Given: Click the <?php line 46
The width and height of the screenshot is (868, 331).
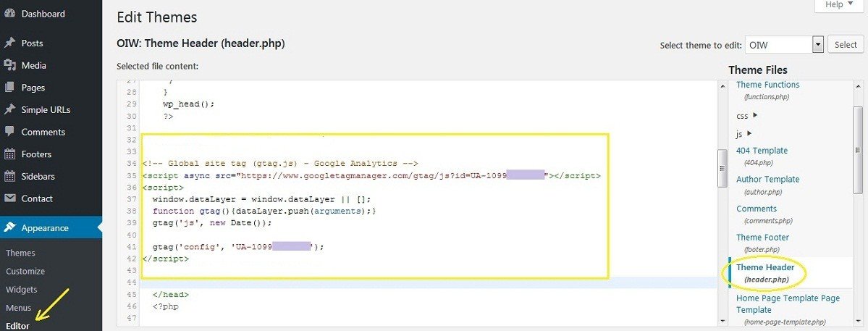Looking at the screenshot, I should coord(166,306).
